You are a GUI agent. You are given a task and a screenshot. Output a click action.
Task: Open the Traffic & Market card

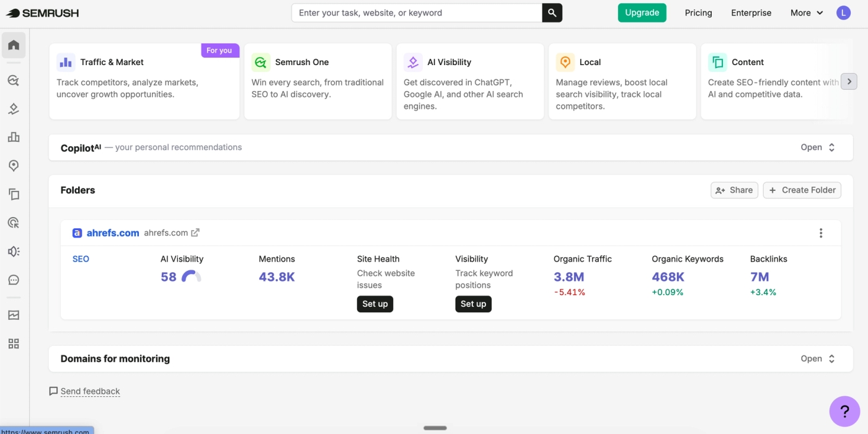pyautogui.click(x=144, y=81)
